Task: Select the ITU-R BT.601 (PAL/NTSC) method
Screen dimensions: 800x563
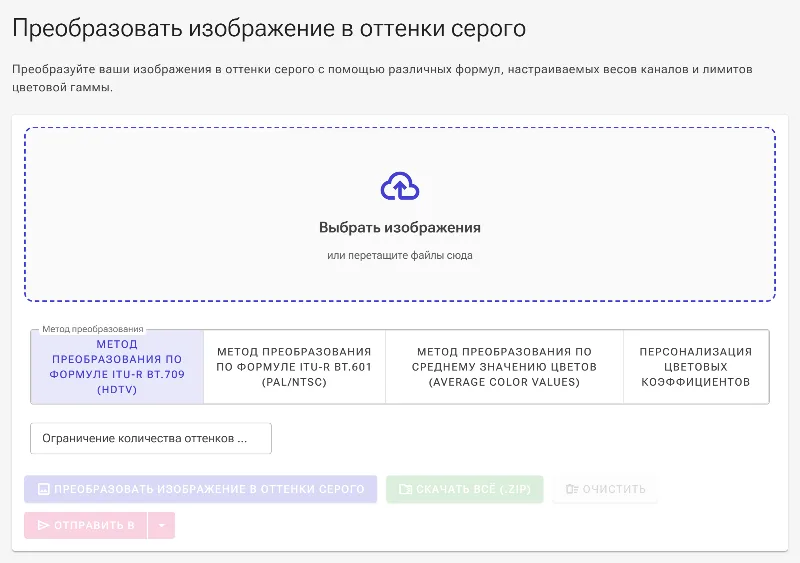Action: tap(294, 366)
